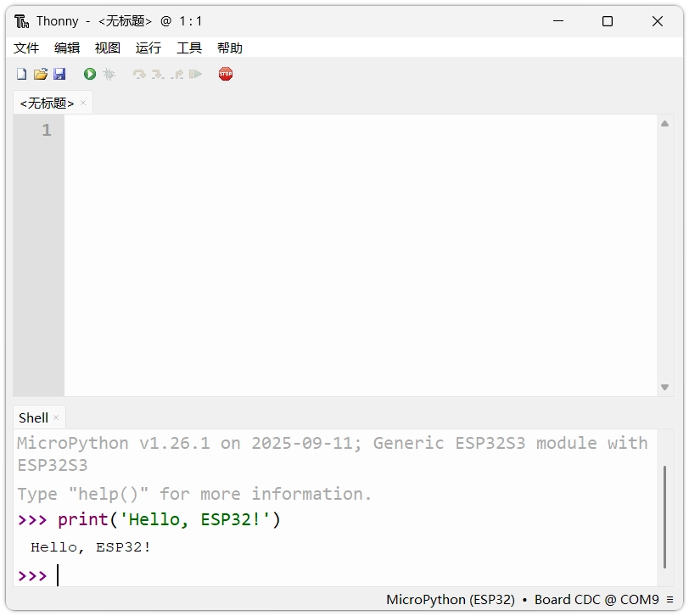Open the 工具 menu

click(189, 48)
